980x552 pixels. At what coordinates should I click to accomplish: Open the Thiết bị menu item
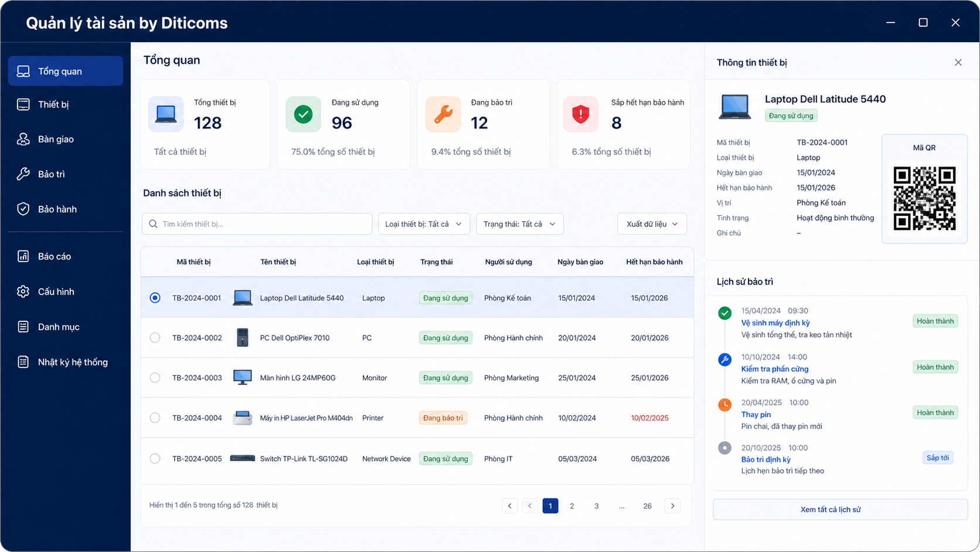(66, 104)
